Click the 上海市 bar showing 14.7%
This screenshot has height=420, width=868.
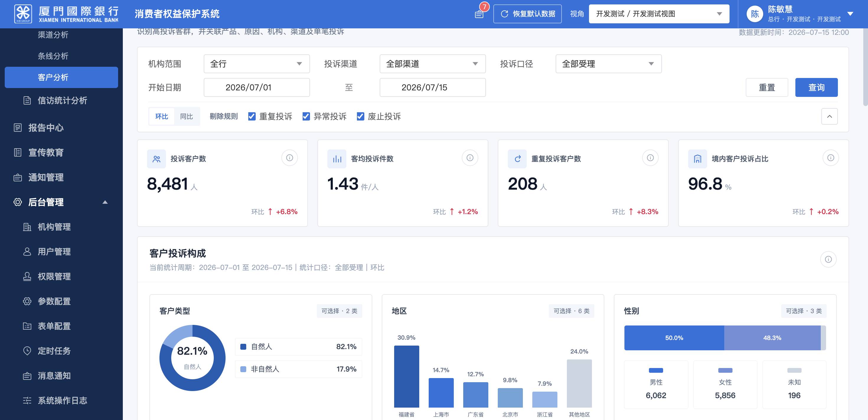point(441,393)
